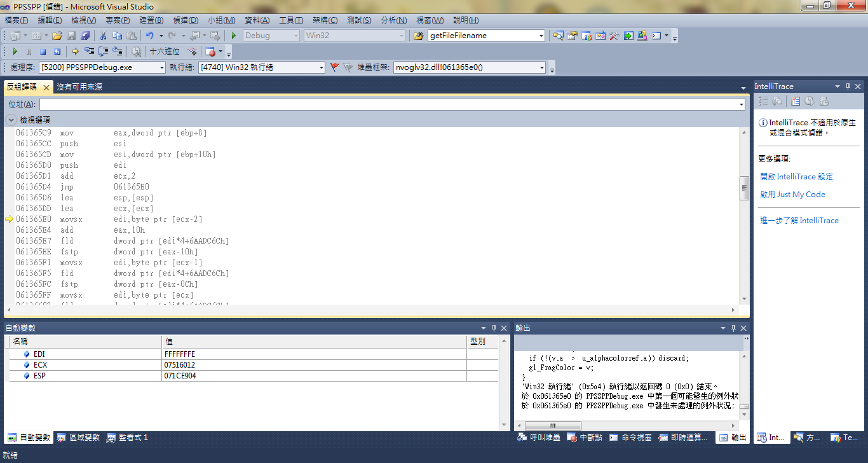This screenshot has width=868, height=463.
Task: Click the Open File folder icon
Action: (57, 36)
